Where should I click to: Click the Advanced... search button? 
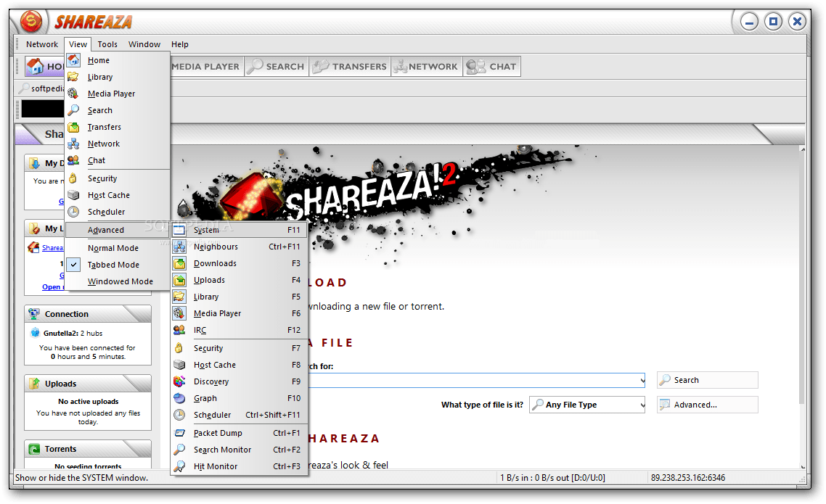[707, 405]
